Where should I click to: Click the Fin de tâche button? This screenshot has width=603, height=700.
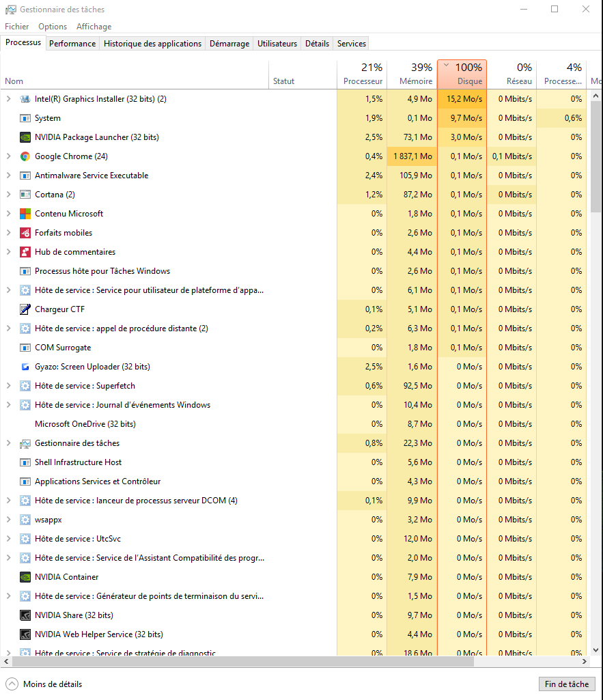(x=567, y=684)
